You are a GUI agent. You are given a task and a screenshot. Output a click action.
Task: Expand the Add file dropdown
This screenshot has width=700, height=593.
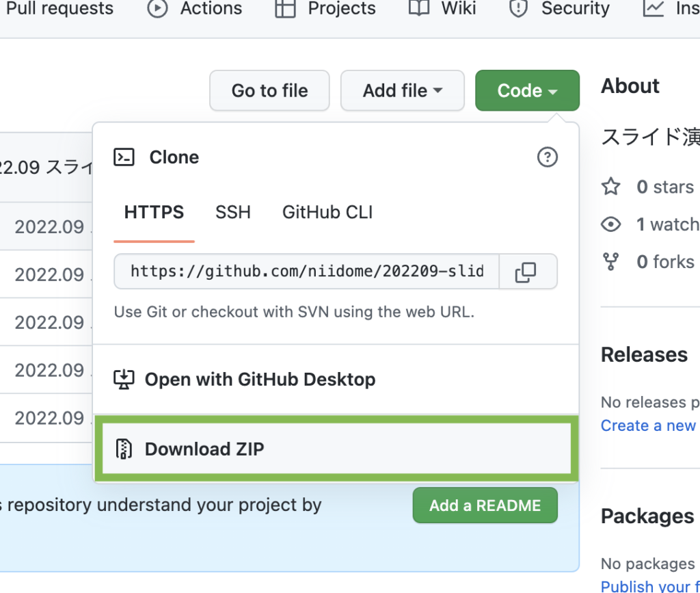pos(402,90)
